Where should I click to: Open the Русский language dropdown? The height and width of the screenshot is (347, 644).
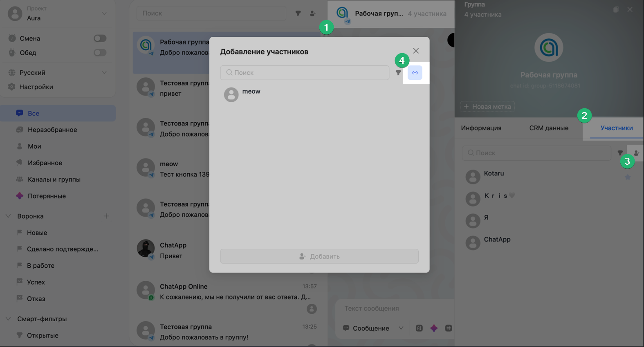point(57,73)
